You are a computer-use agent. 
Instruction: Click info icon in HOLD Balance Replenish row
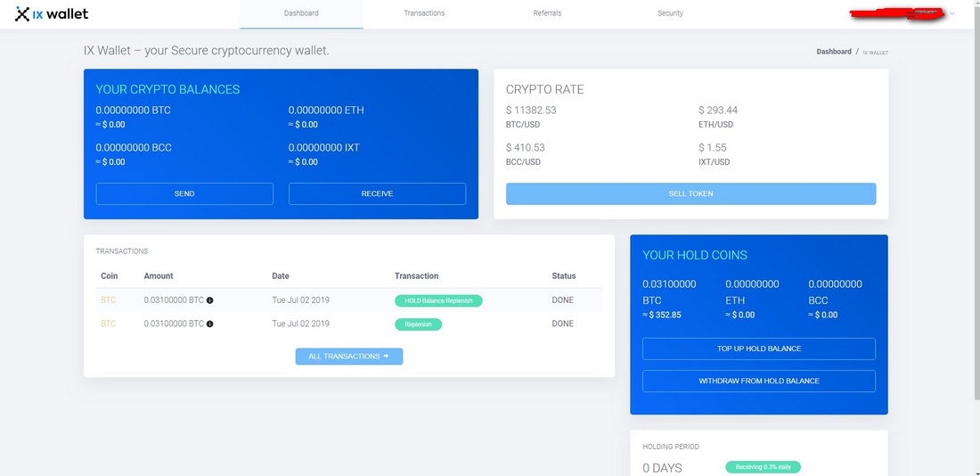pyautogui.click(x=210, y=300)
